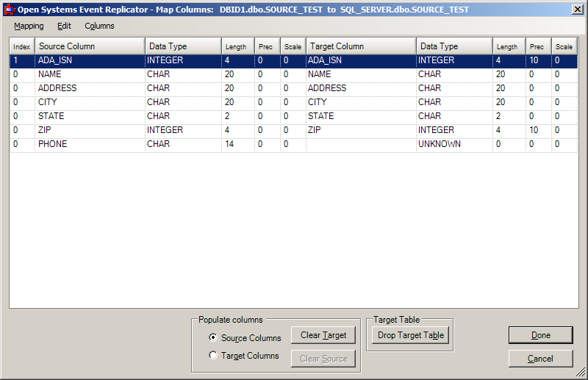Close the Map Columns dialog window
588x380 pixels.
click(576, 9)
